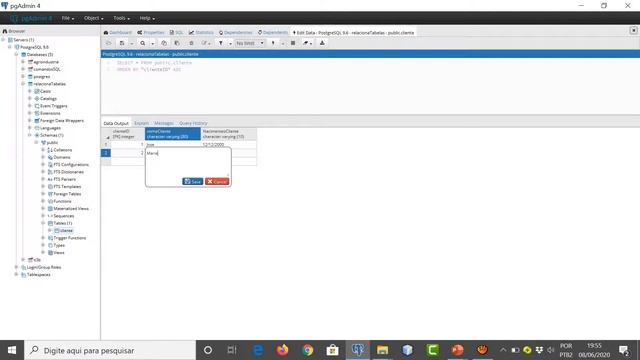The image size is (640, 360).
Task: Switch to the Messages tab
Action: (164, 123)
